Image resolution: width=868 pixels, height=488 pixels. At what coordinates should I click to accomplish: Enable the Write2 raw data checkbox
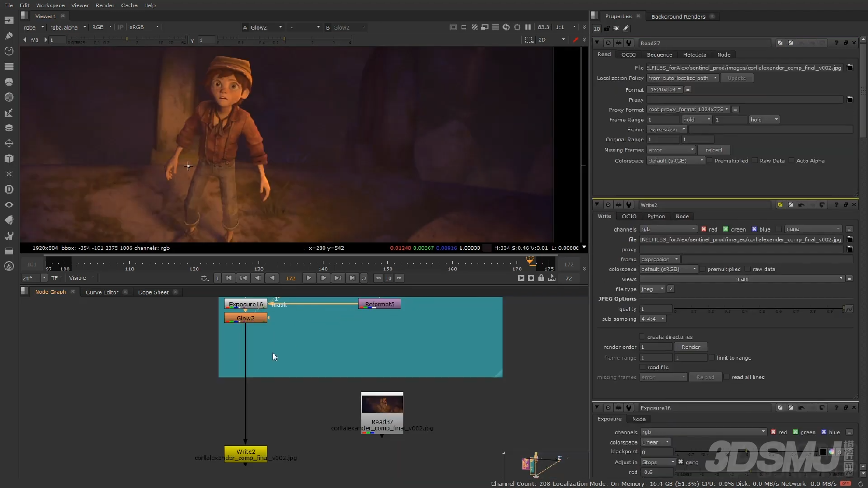748,269
